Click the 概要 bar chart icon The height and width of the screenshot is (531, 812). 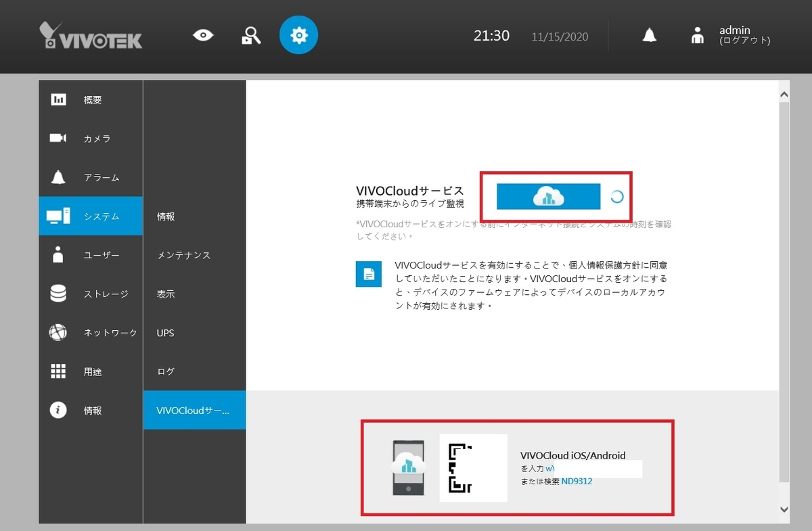58,100
